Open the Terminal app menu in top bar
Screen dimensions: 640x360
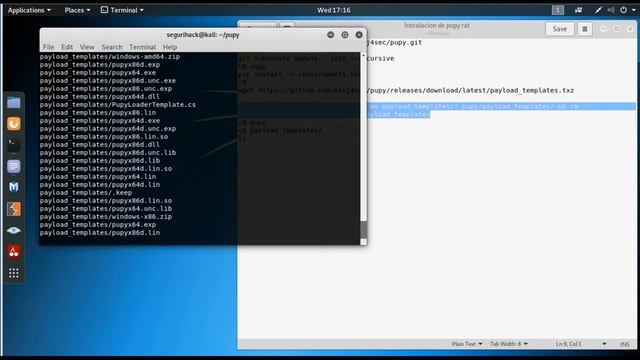[122, 10]
